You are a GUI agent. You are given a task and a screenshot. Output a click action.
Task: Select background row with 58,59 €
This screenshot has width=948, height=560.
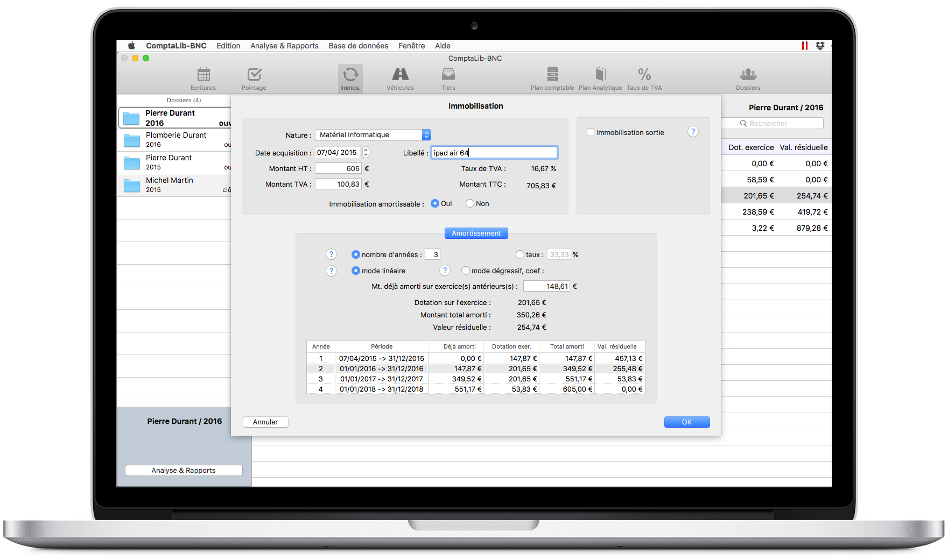776,180
